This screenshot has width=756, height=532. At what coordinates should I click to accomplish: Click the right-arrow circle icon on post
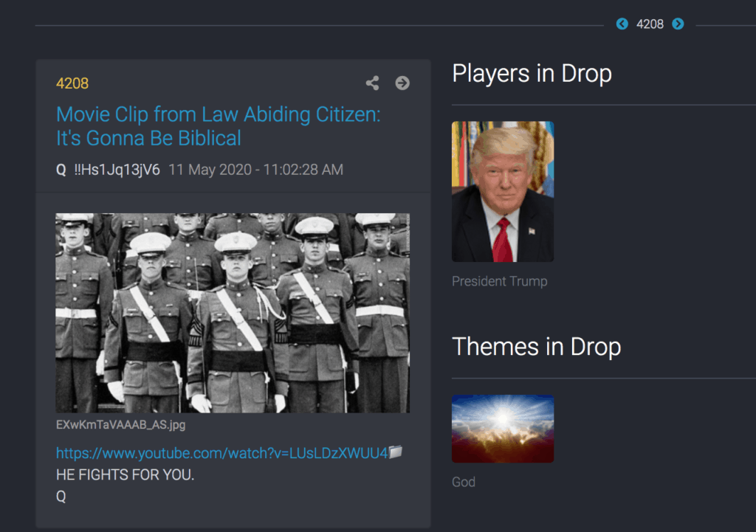coord(402,83)
